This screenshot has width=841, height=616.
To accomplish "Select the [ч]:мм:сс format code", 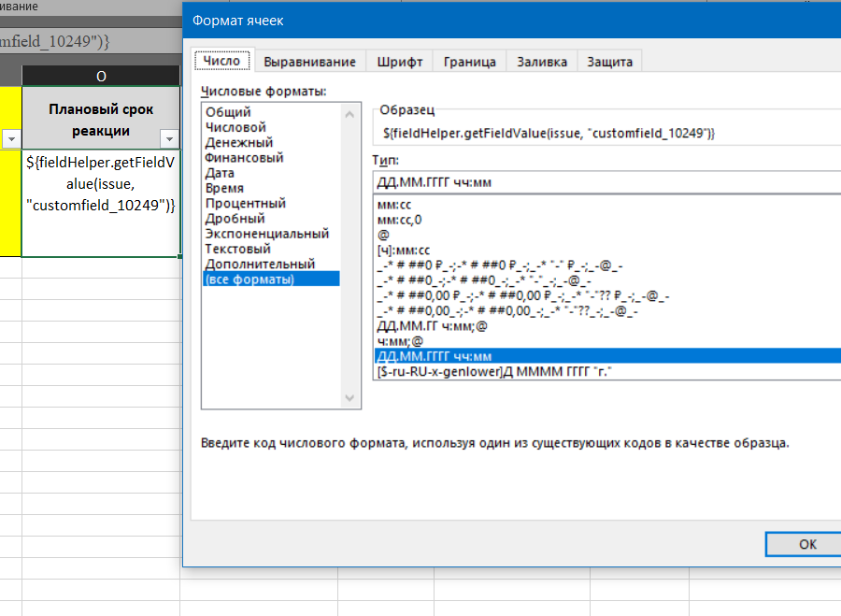I will (x=607, y=251).
